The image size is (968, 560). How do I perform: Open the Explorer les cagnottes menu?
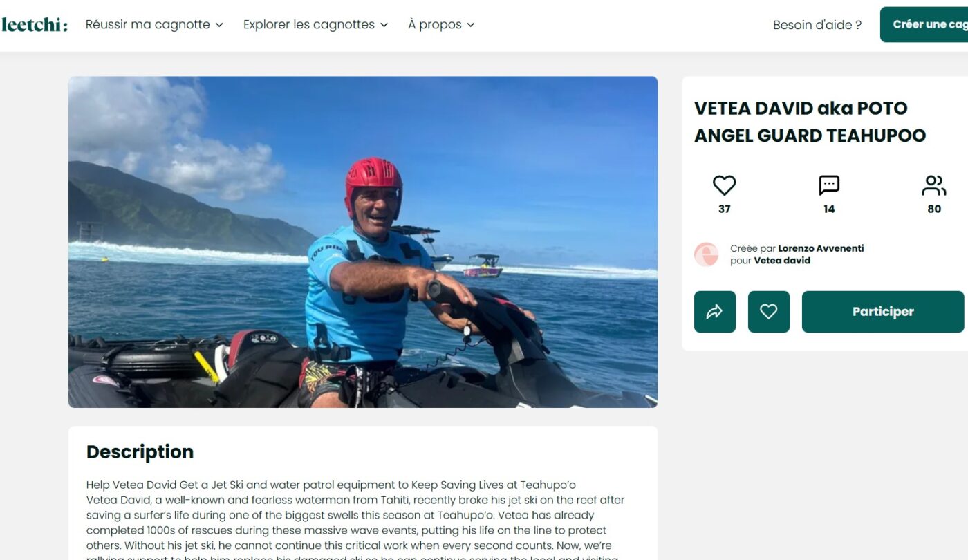[315, 24]
